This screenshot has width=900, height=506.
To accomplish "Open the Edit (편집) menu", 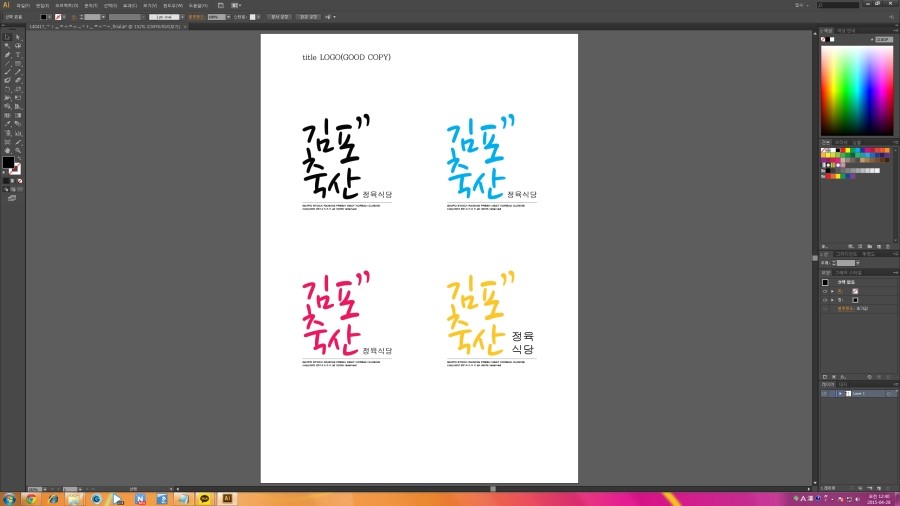I will [42, 6].
